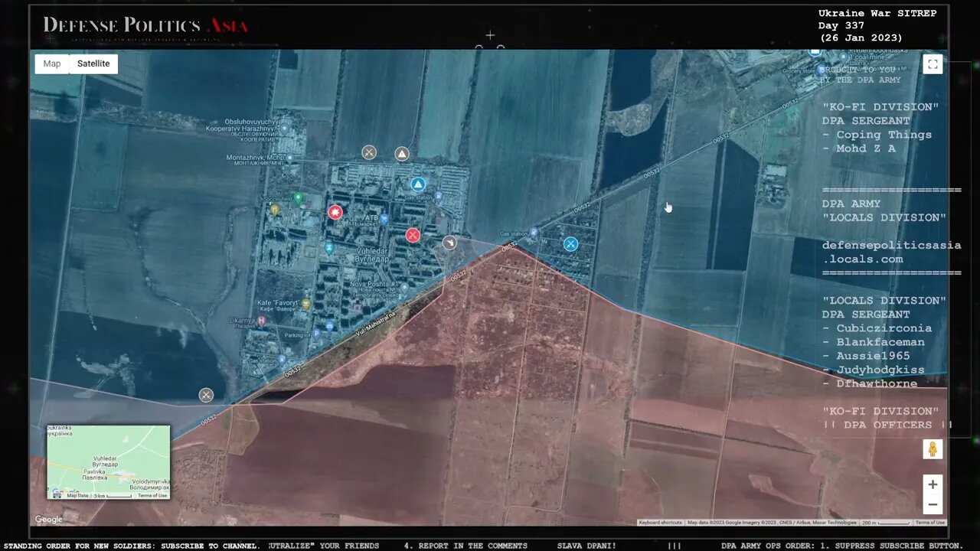Select the Satellite view tab
The image size is (980, 551).
pyautogui.click(x=93, y=64)
